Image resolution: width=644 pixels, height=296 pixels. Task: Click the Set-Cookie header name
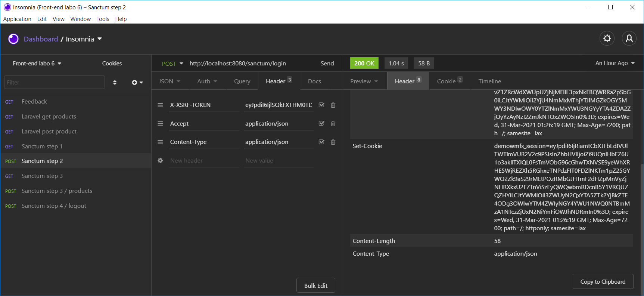(x=367, y=146)
